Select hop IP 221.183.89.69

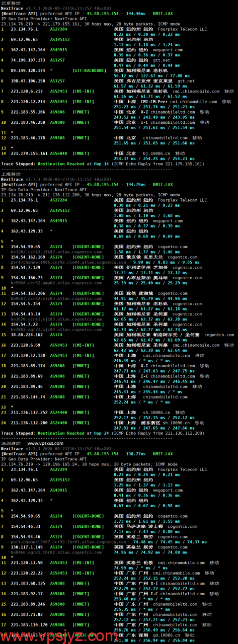(27, 376)
